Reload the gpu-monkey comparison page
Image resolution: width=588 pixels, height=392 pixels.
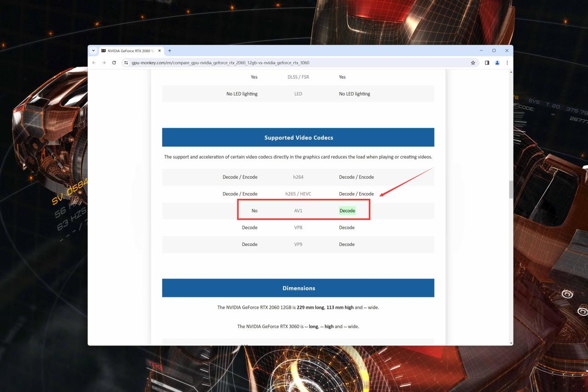(x=114, y=62)
